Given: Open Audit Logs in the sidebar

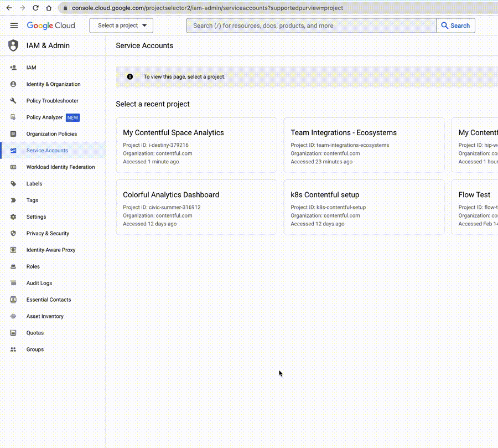Looking at the screenshot, I should point(53,283).
